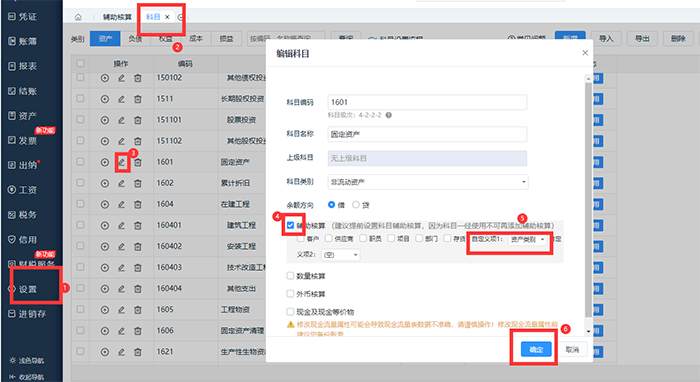Screen dimensions: 700x382
Task: Open the 账簿 sidebar item
Action: click(x=22, y=41)
